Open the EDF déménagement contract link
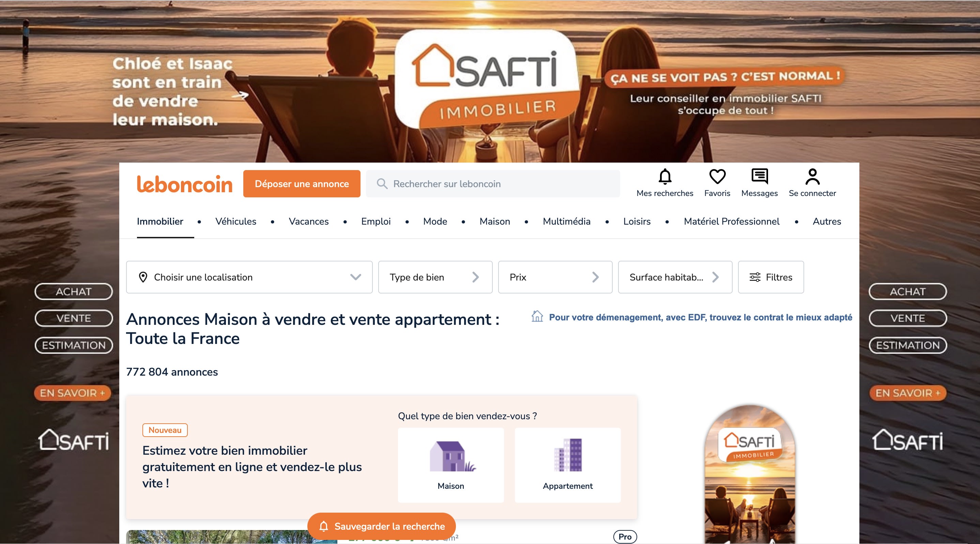The height and width of the screenshot is (544, 980). pyautogui.click(x=700, y=317)
